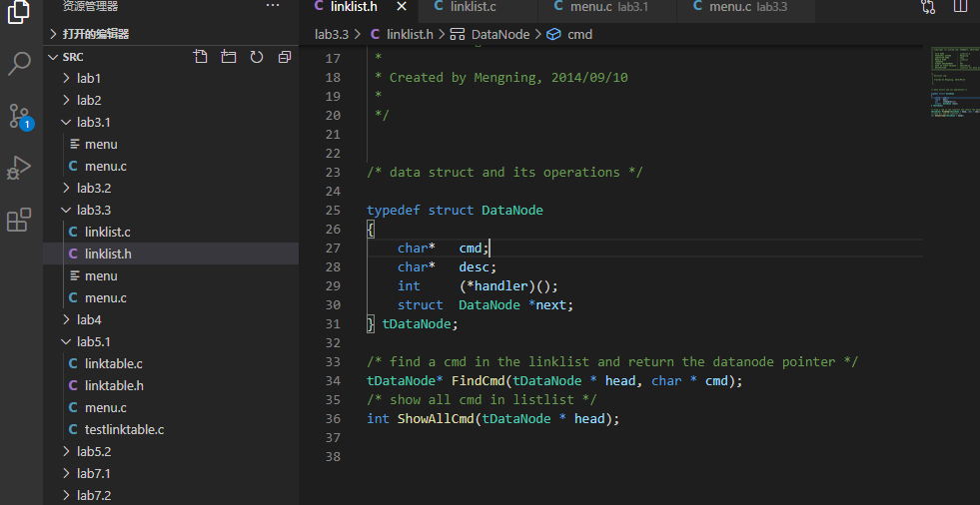Open the Search view icon

(19, 63)
